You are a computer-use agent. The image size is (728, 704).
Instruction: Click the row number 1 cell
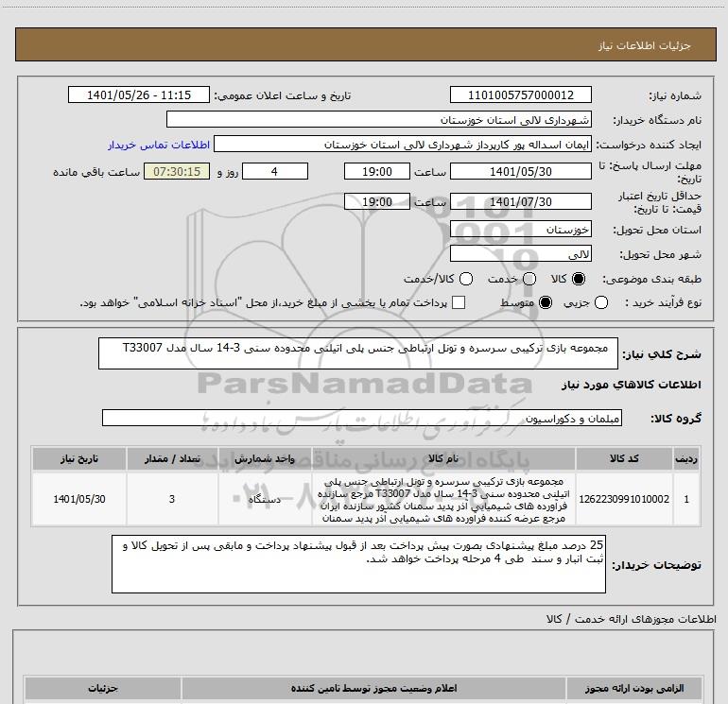click(686, 499)
